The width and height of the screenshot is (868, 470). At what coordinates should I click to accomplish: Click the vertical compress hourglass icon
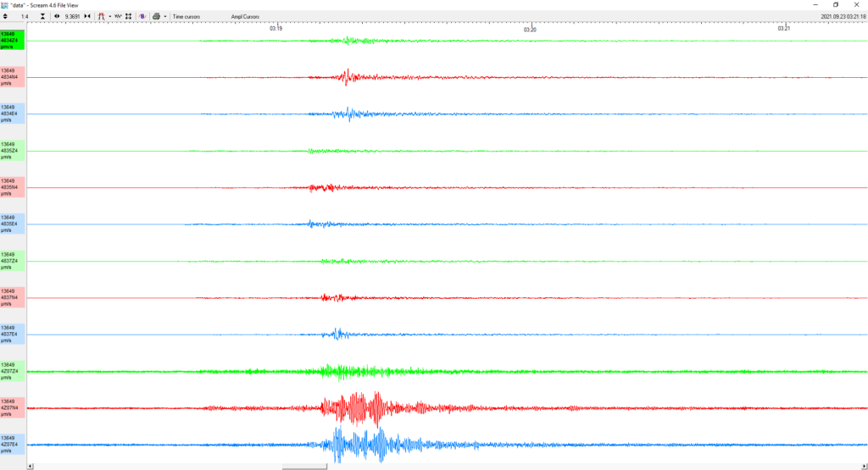[x=42, y=17]
